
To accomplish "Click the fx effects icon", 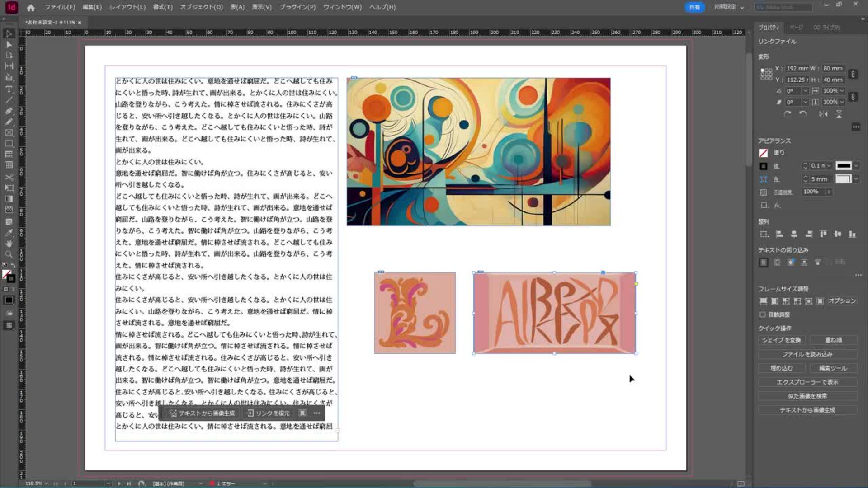I will tap(777, 205).
